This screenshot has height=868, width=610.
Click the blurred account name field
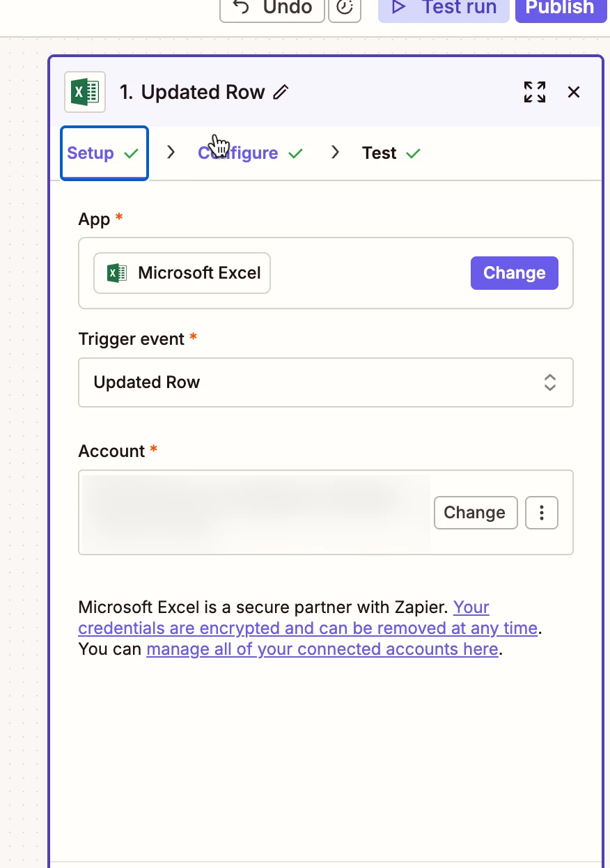(x=256, y=513)
